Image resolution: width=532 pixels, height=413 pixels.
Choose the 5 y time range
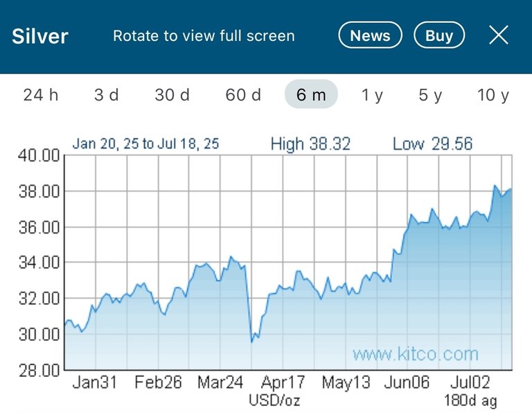tap(430, 95)
